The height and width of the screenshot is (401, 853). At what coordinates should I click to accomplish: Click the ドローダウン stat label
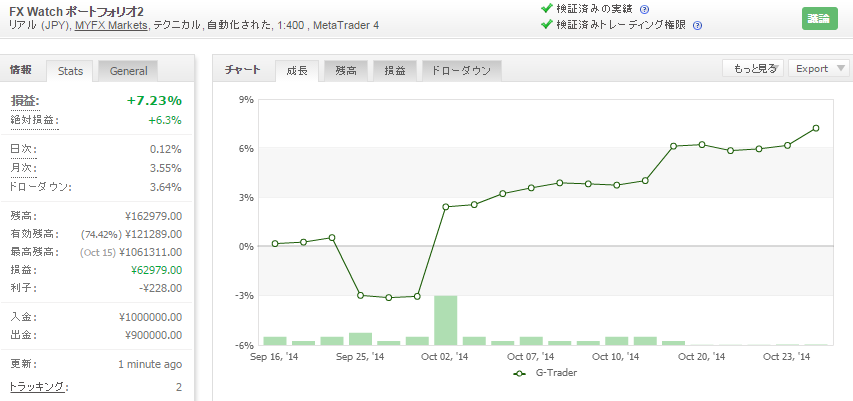point(40,186)
